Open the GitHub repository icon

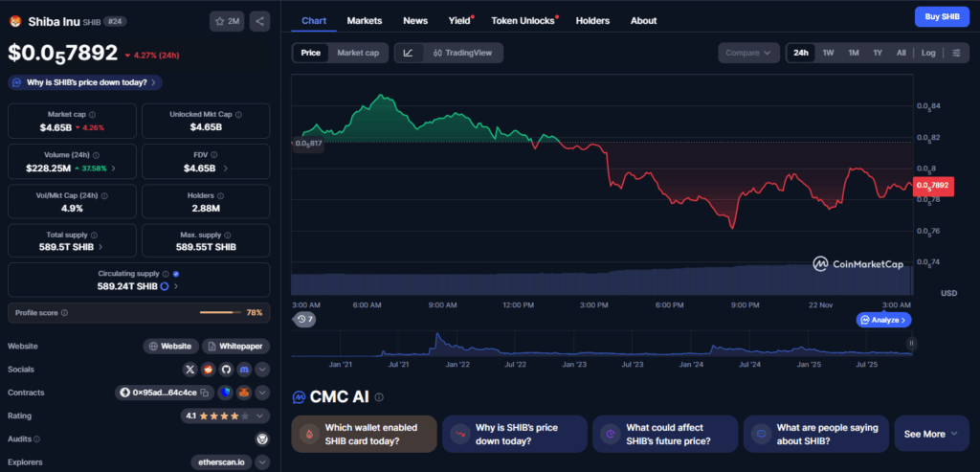click(226, 369)
